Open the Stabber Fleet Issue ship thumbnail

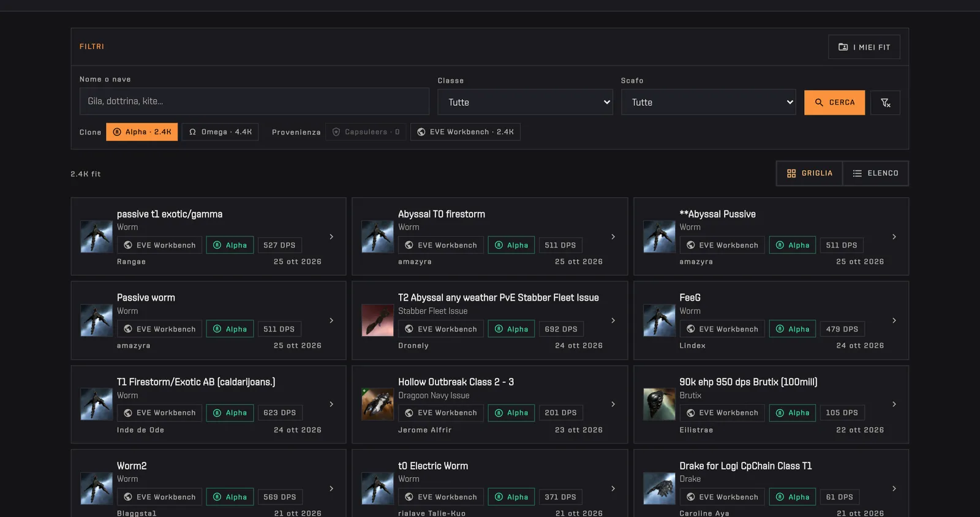[377, 320]
